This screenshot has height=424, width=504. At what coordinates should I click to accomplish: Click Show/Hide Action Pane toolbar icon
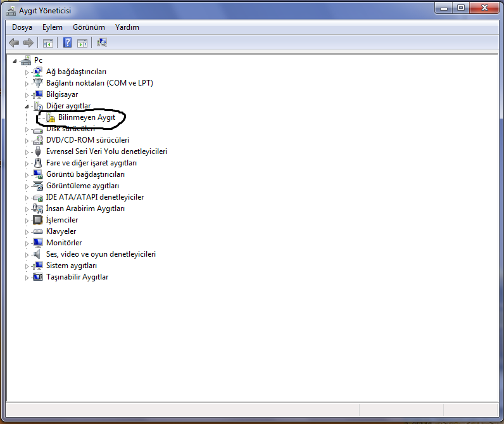pyautogui.click(x=82, y=43)
